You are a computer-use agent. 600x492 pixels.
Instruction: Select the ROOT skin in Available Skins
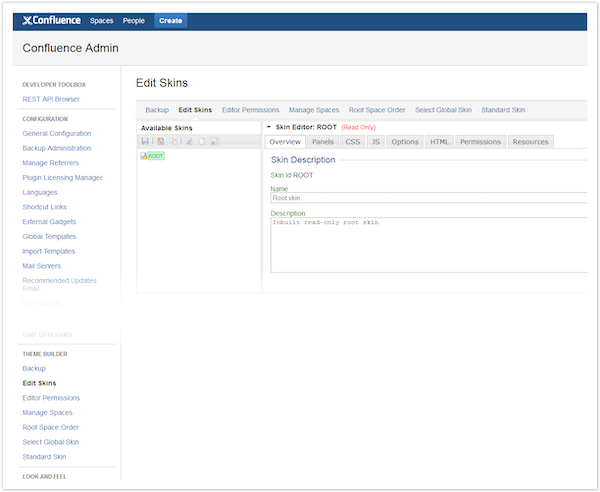coord(156,156)
